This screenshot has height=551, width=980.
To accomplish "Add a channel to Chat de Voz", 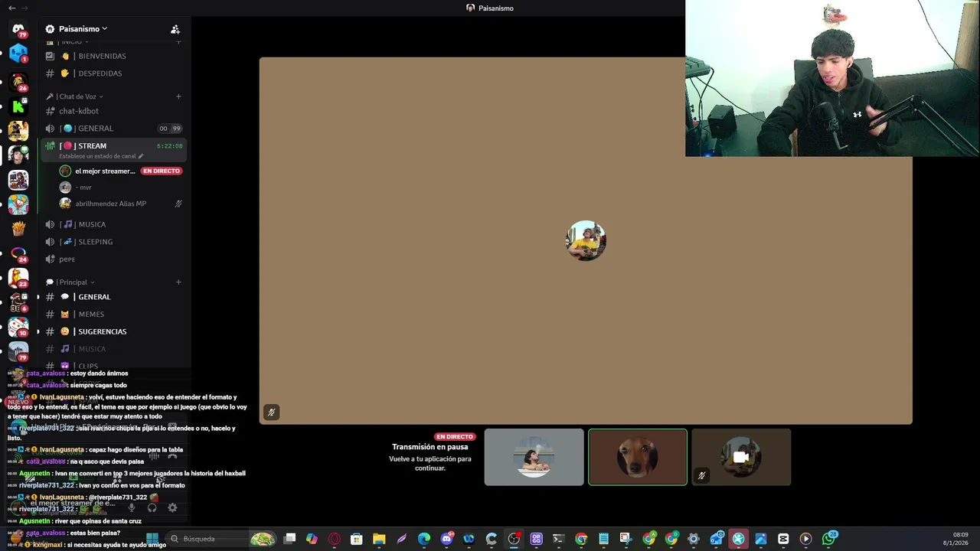I will tap(178, 96).
